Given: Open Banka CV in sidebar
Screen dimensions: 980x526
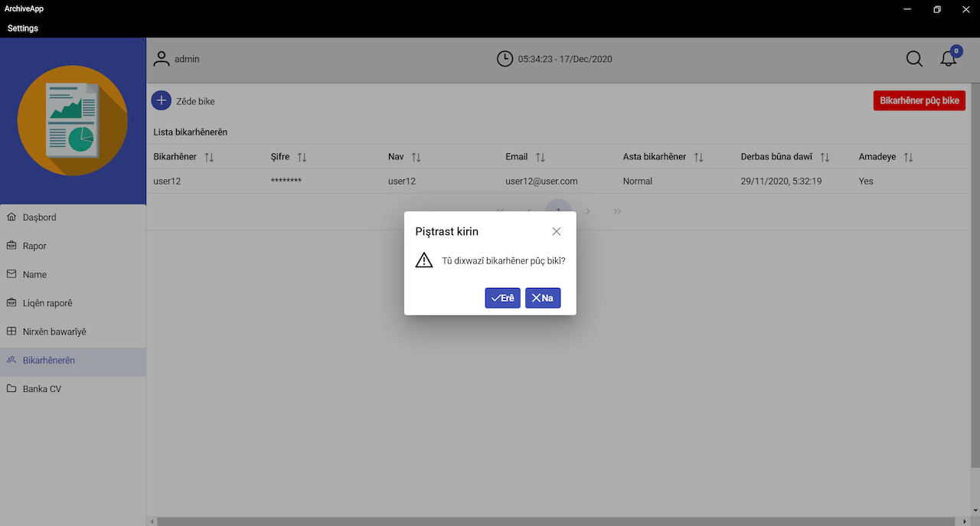Looking at the screenshot, I should [x=41, y=389].
